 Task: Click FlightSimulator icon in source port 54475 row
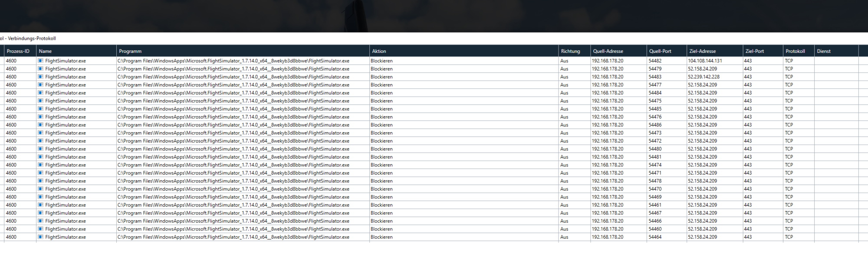click(40, 101)
